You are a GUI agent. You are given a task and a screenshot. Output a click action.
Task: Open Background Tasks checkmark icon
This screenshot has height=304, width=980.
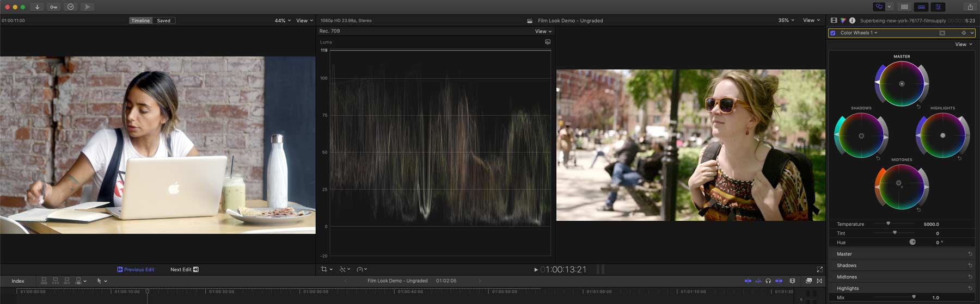tap(71, 7)
